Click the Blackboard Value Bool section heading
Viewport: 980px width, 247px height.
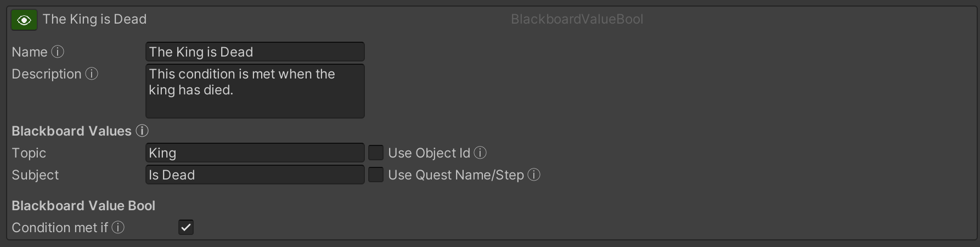point(83,205)
